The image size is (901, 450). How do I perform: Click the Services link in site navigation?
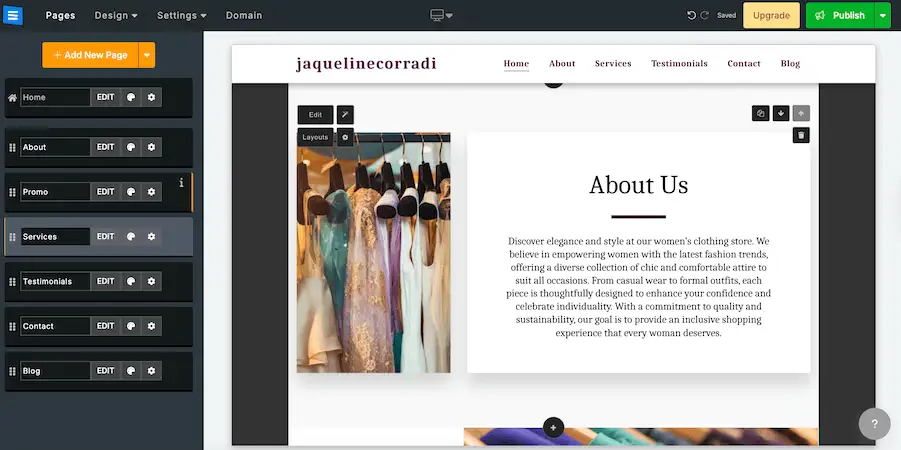(x=613, y=64)
